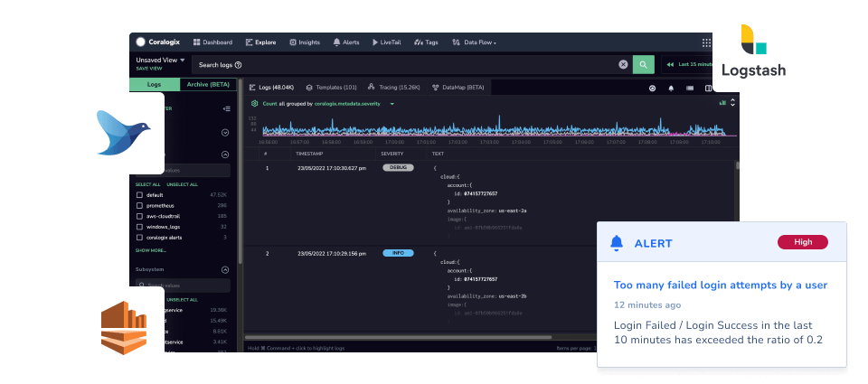Screen dimensions: 868x384
Task: Expand the Data Flow menu
Action: (x=475, y=42)
